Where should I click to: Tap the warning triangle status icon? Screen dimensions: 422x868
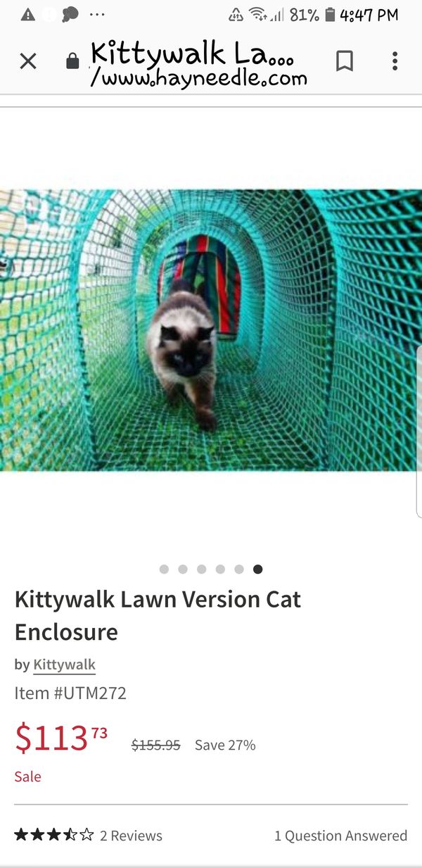[x=28, y=15]
